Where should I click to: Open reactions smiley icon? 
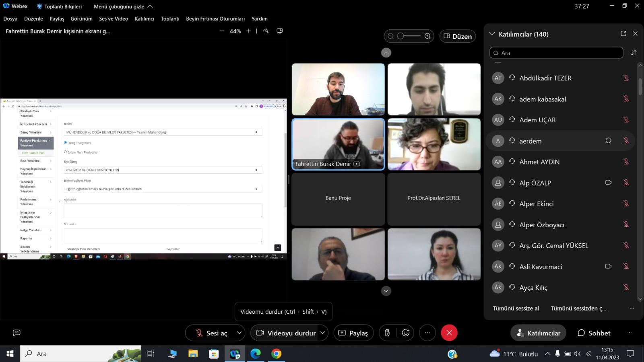pyautogui.click(x=406, y=333)
